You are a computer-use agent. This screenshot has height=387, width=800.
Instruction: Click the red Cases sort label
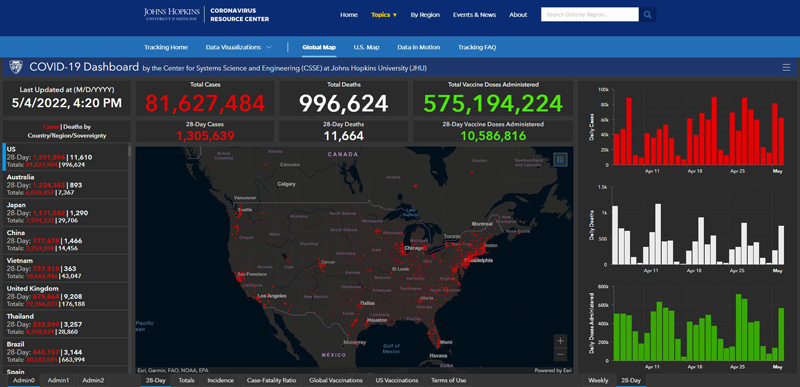point(51,127)
